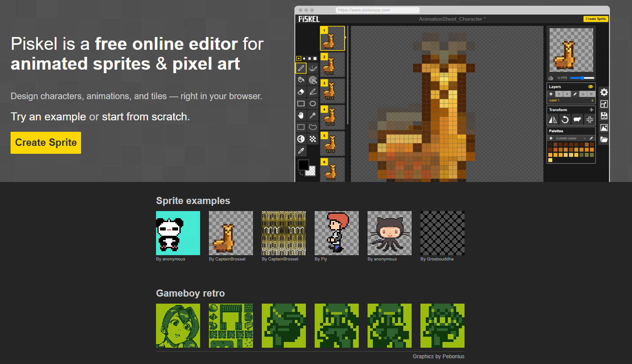Click the edit layer name pencil icon
This screenshot has height=364, width=632.
point(575,94)
